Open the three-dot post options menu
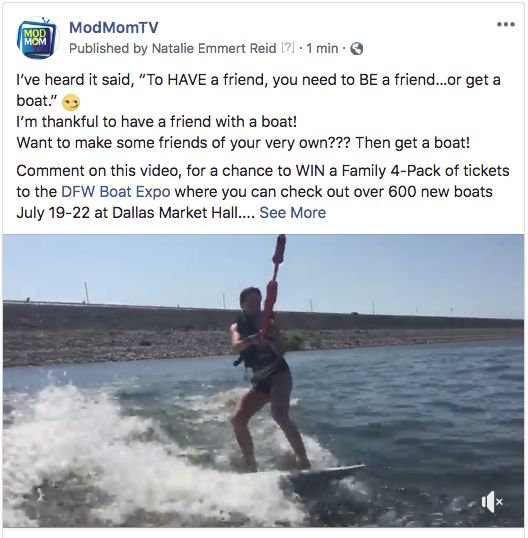This screenshot has width=528, height=538. pyautogui.click(x=506, y=24)
